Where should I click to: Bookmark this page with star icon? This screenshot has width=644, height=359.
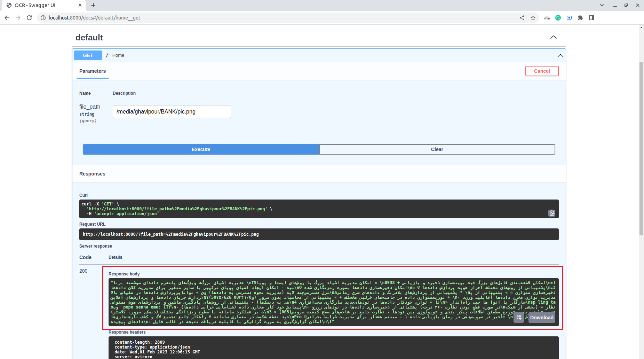click(x=533, y=18)
